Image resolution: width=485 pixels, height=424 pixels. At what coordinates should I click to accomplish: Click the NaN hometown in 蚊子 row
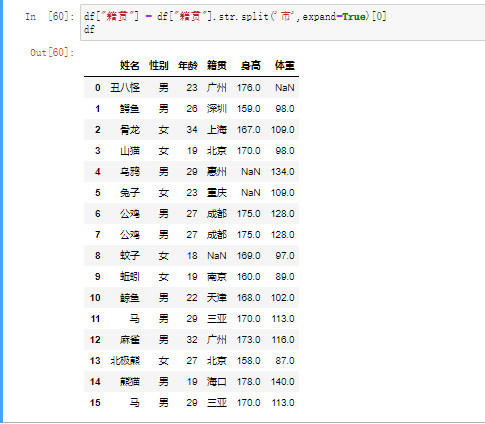(x=217, y=256)
